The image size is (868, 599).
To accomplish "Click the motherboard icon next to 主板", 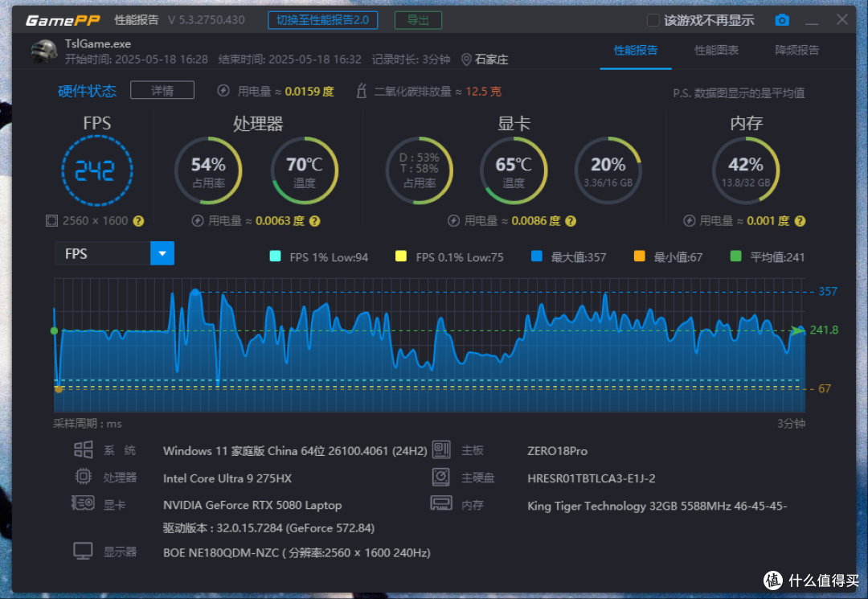I will coord(441,449).
